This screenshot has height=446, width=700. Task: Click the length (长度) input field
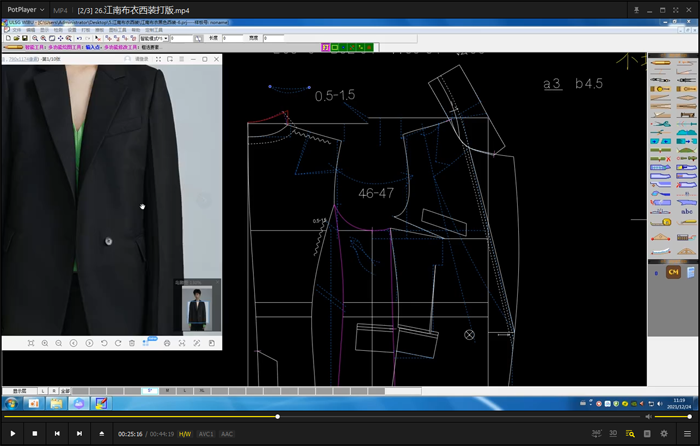pos(233,38)
